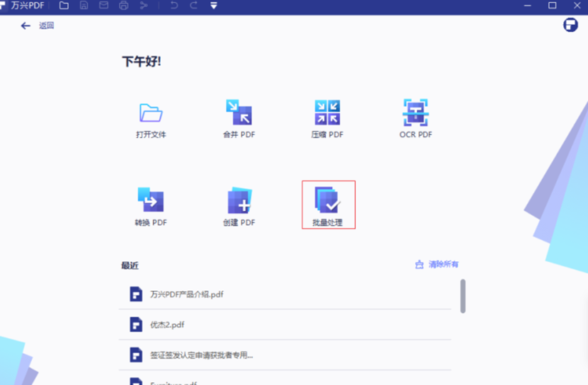This screenshot has height=385, width=588.
Task: Click the recent files list scrollbar
Action: click(x=463, y=296)
